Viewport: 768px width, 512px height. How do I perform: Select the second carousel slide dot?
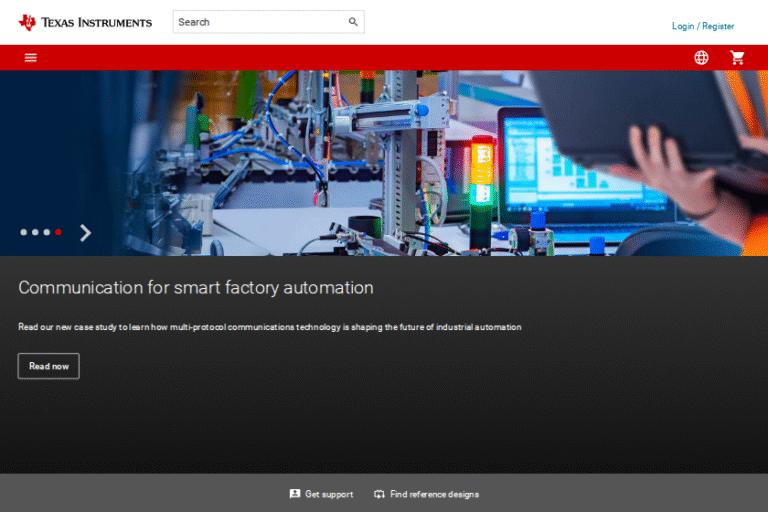point(35,232)
